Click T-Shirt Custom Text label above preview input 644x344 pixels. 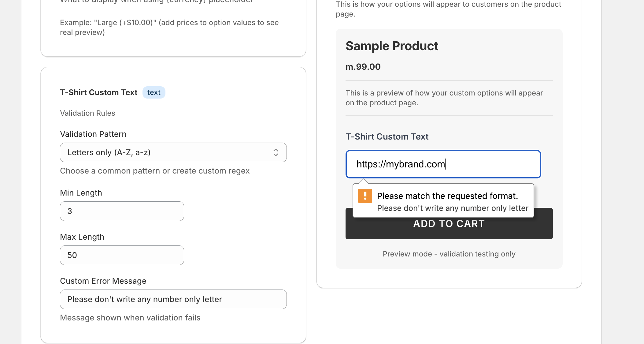tap(387, 136)
